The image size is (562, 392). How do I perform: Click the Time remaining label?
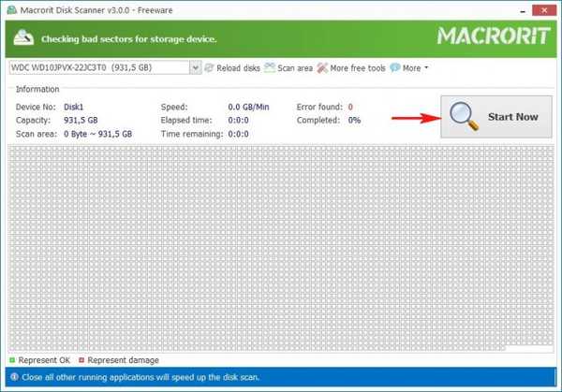[192, 134]
